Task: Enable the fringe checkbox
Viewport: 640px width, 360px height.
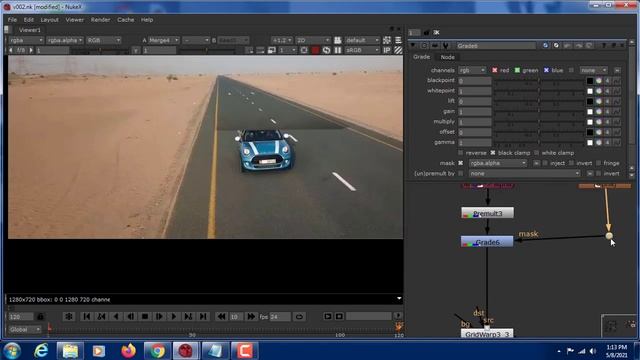Action: click(x=598, y=163)
